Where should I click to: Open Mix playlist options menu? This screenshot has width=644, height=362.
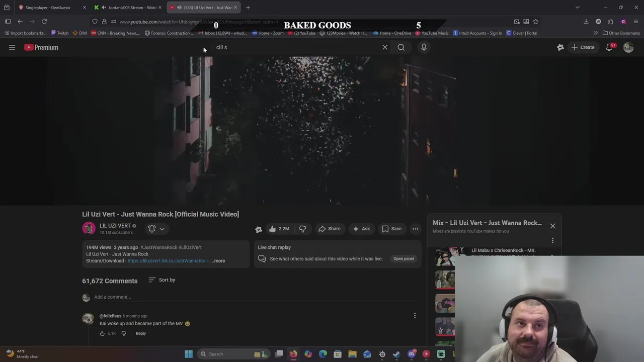point(552,240)
